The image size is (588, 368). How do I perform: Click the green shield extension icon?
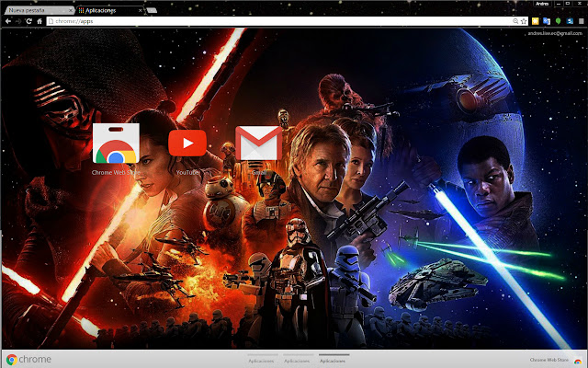click(558, 21)
